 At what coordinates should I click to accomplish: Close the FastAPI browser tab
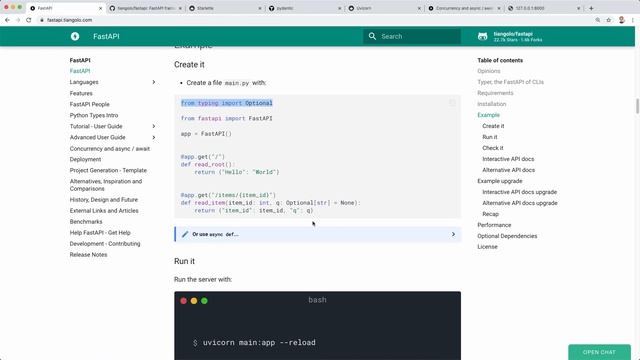tap(101, 8)
